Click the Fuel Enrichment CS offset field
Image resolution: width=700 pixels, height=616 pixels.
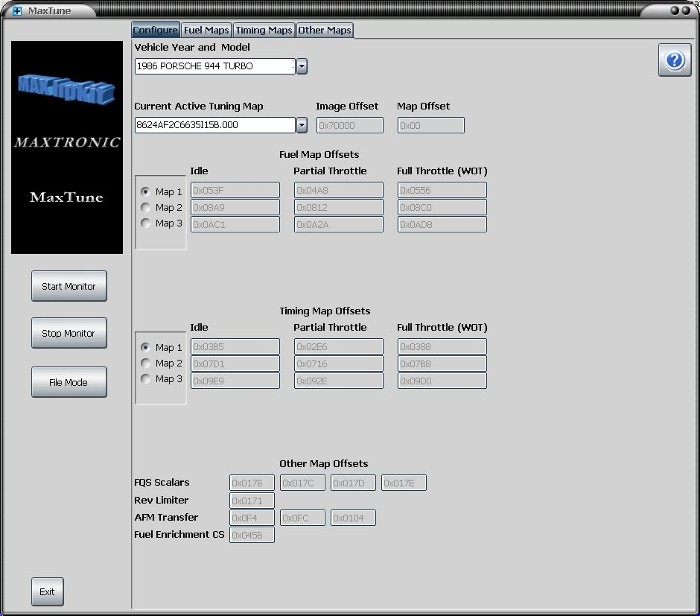pos(252,535)
